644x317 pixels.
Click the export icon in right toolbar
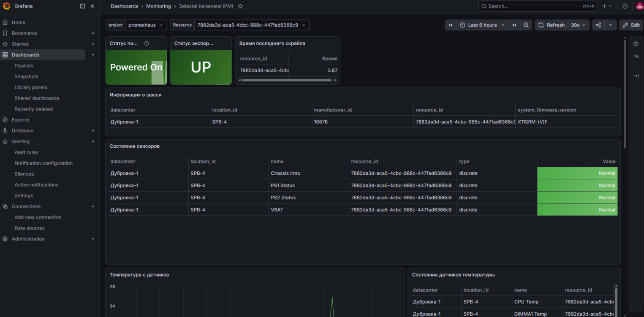[636, 43]
